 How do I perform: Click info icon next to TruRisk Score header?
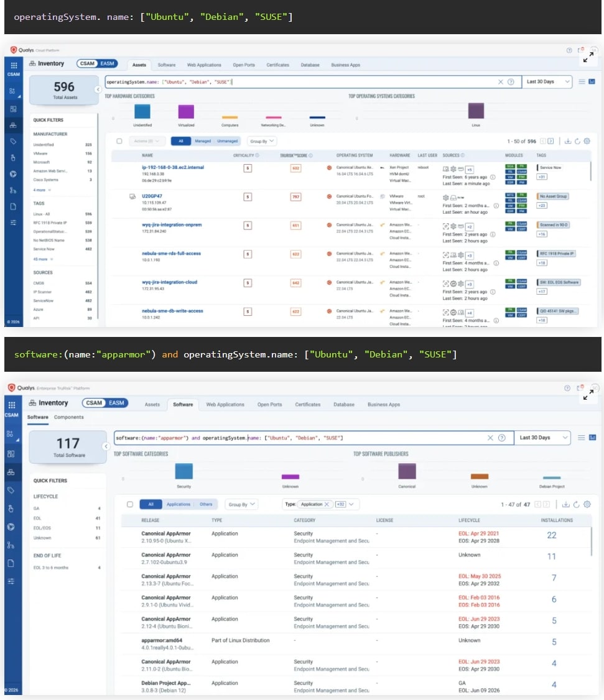tap(310, 155)
